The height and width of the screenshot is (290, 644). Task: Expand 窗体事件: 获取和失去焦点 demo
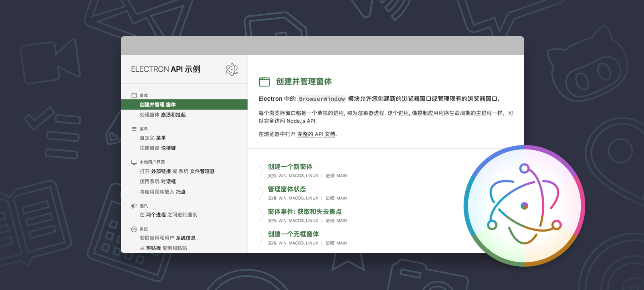tap(305, 212)
